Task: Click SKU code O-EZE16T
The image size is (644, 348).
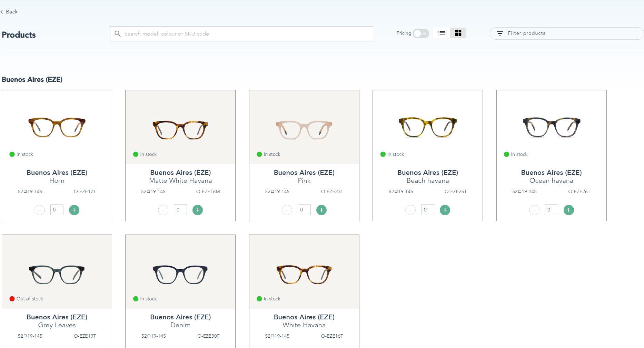Action: [332, 336]
